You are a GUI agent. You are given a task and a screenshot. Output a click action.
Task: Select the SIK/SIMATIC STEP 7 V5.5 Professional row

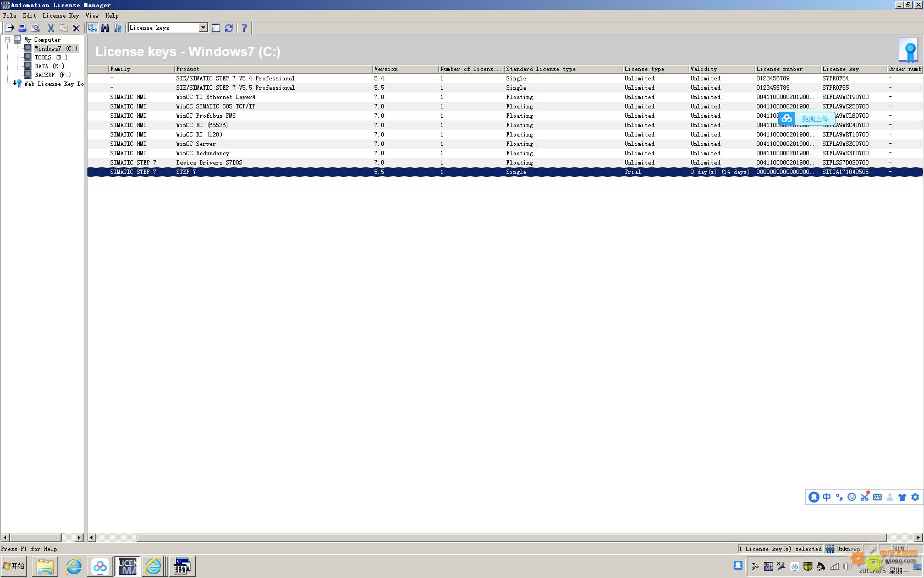coord(505,88)
